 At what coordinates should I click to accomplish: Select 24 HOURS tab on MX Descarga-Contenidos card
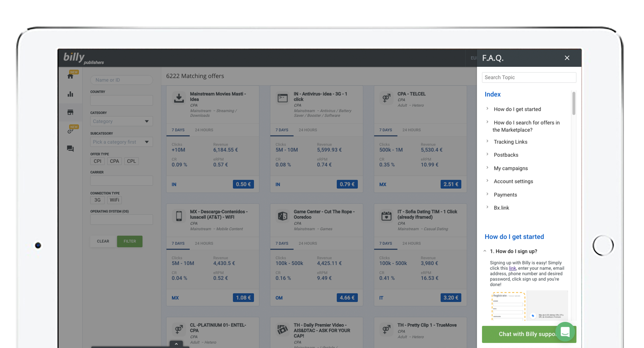point(204,243)
